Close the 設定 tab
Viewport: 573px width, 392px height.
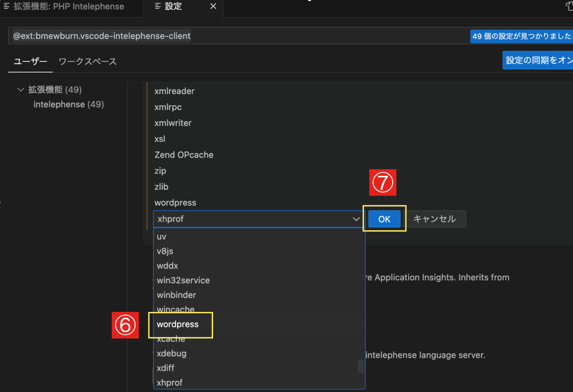(213, 6)
